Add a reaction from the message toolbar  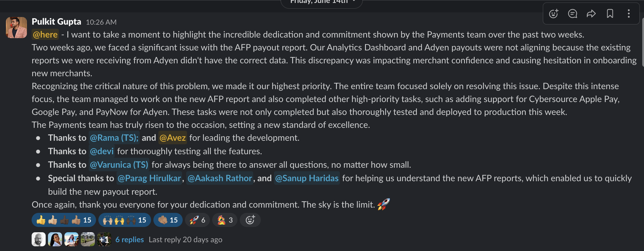click(x=553, y=14)
